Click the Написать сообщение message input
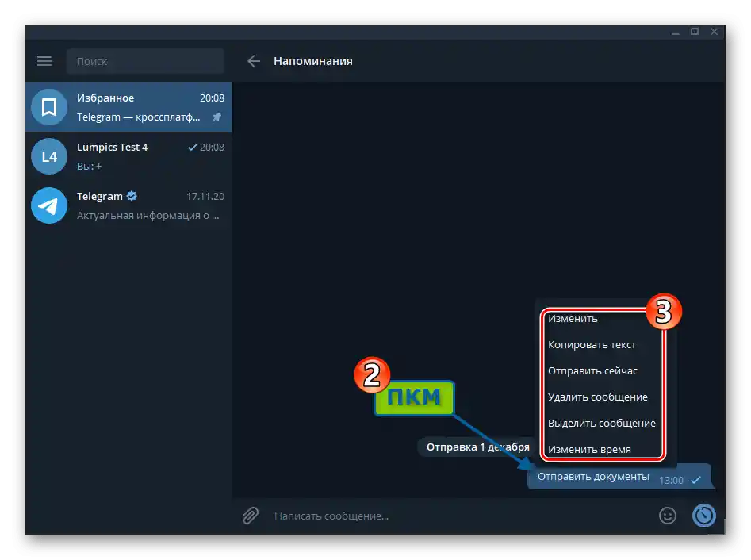Viewport: 751px width, 560px height. [x=460, y=516]
